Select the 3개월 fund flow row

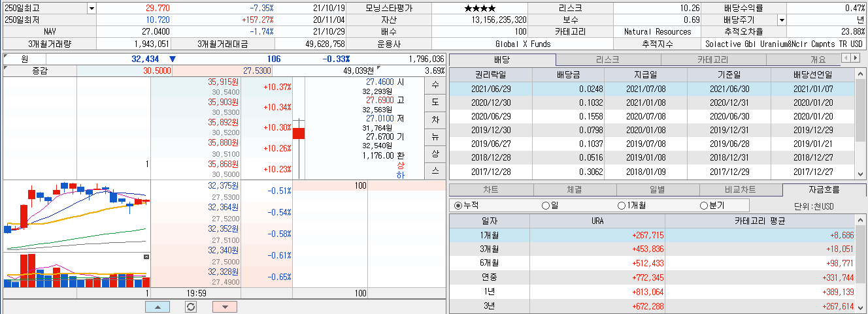click(x=652, y=249)
